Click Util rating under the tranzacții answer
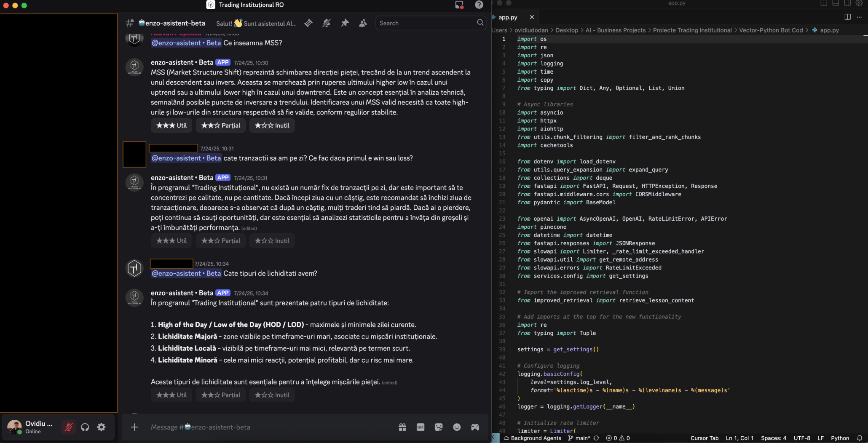 (x=171, y=241)
